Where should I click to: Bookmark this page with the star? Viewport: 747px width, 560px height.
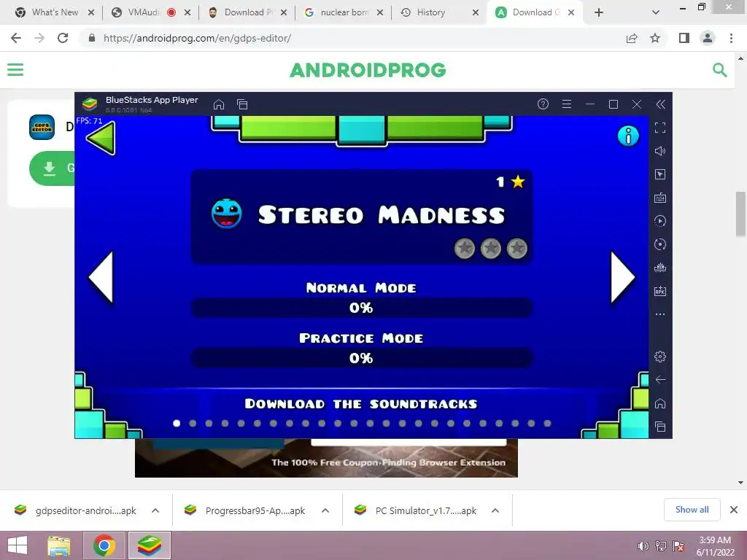coord(655,38)
